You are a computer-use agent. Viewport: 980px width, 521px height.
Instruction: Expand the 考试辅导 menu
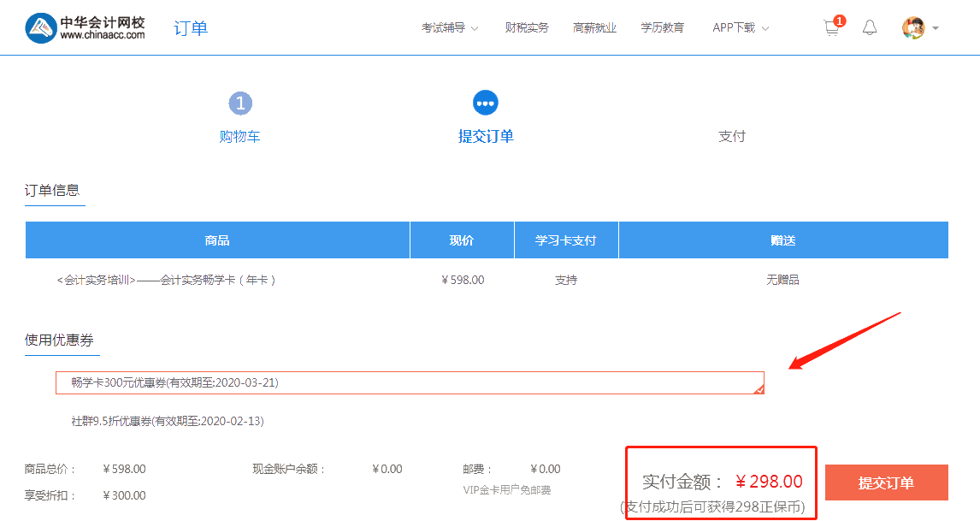[449, 27]
